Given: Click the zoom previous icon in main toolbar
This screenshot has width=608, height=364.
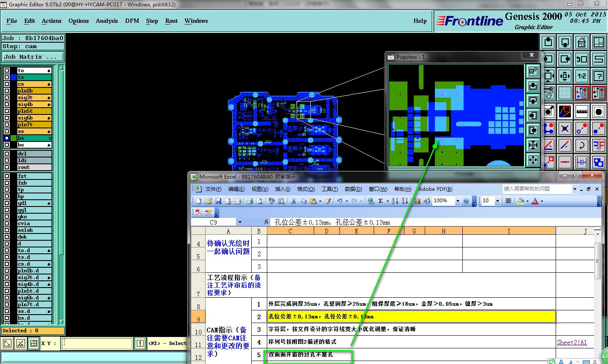Looking at the screenshot, I should click(582, 59).
